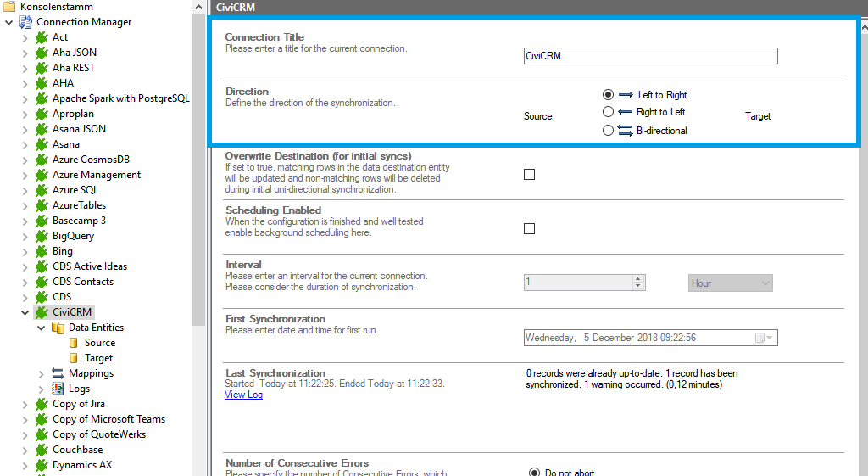Open the Hour interval unit dropdown
Screen dimensions: 868x476
click(x=730, y=283)
